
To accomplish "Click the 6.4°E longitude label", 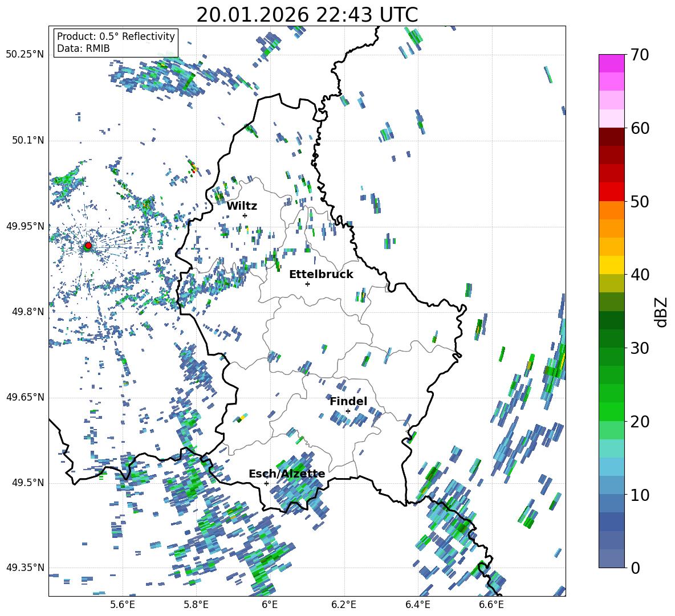I will [x=417, y=605].
